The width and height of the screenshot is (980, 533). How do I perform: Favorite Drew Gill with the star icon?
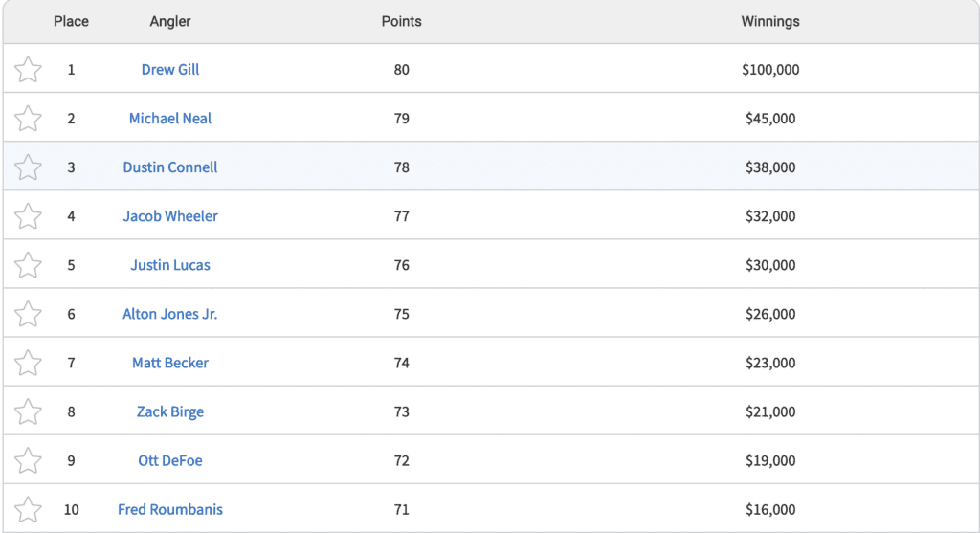point(29,70)
